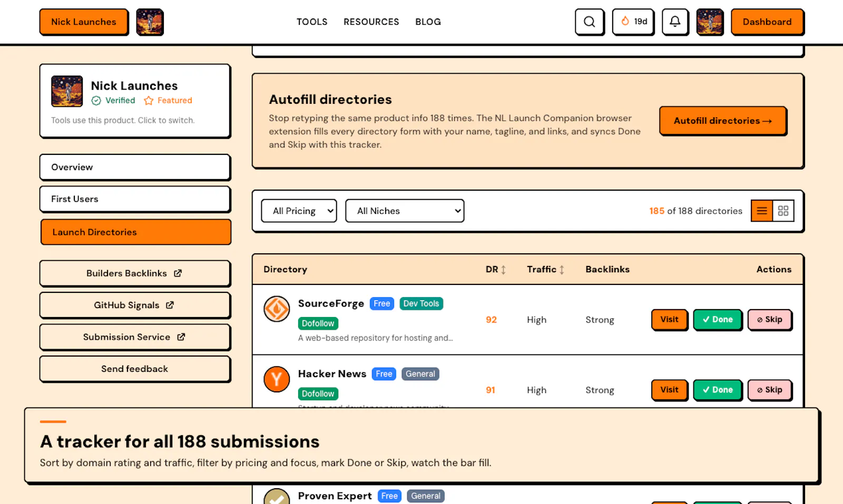Click the product avatar beside the Nick Launches logo button
The height and width of the screenshot is (504, 843).
coord(150,22)
